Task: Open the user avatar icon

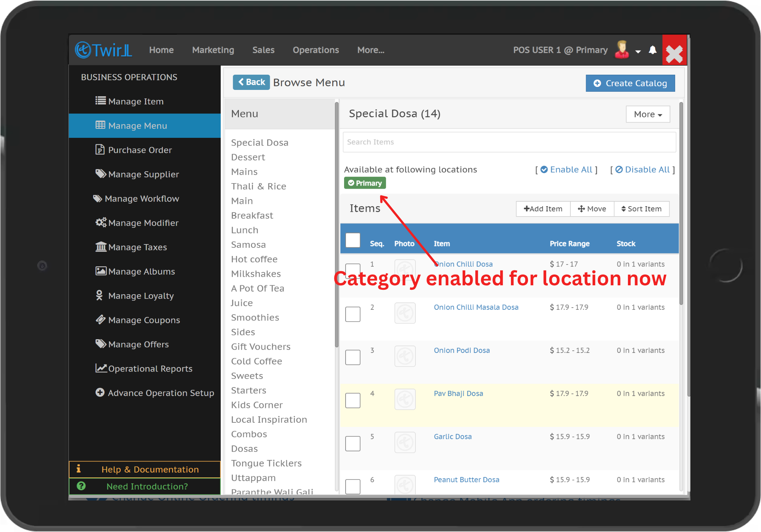Action: pos(622,50)
